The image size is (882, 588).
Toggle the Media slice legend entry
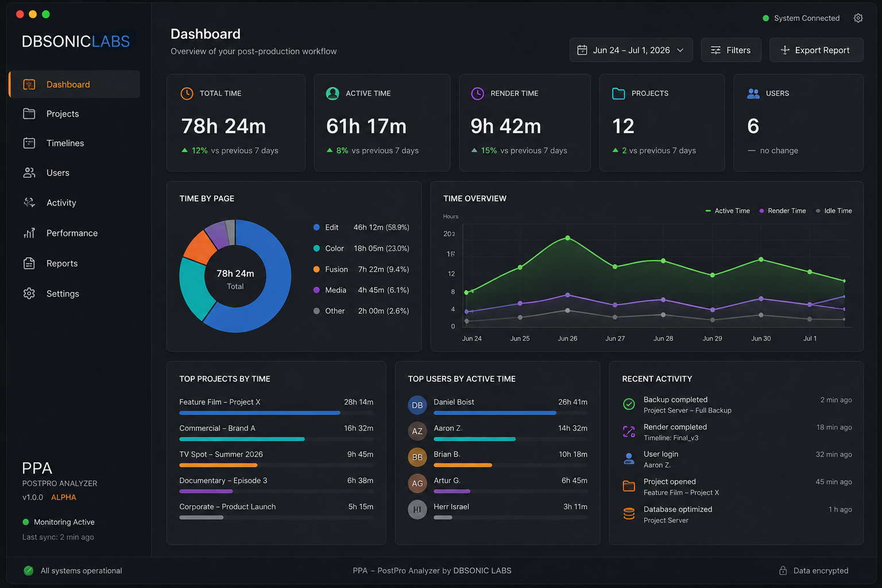(x=361, y=290)
